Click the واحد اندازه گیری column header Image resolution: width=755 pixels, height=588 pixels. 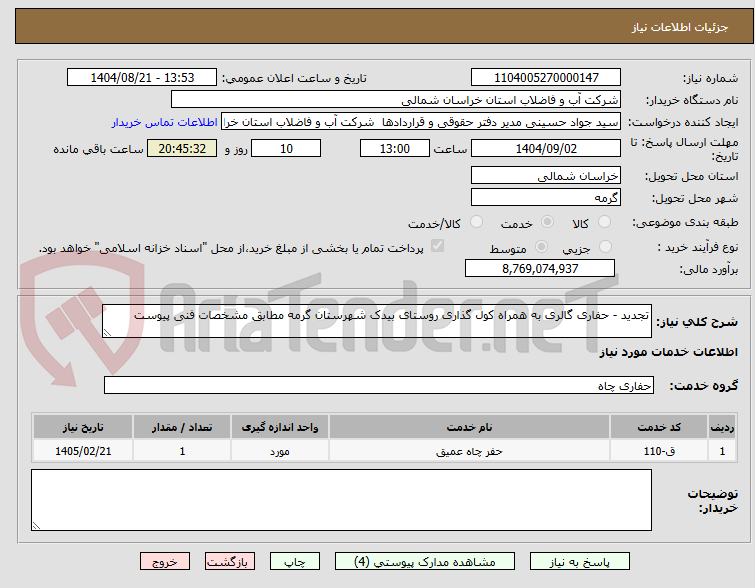[280, 427]
